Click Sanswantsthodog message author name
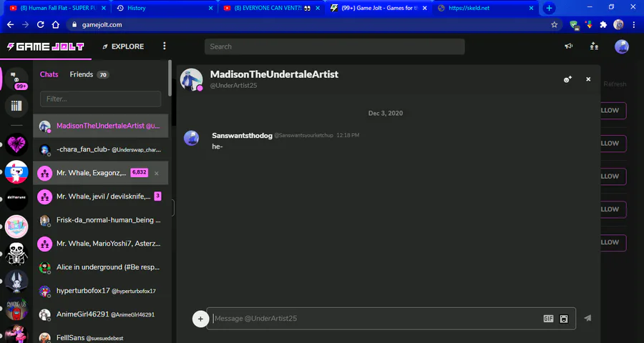The width and height of the screenshot is (644, 343). coord(242,135)
